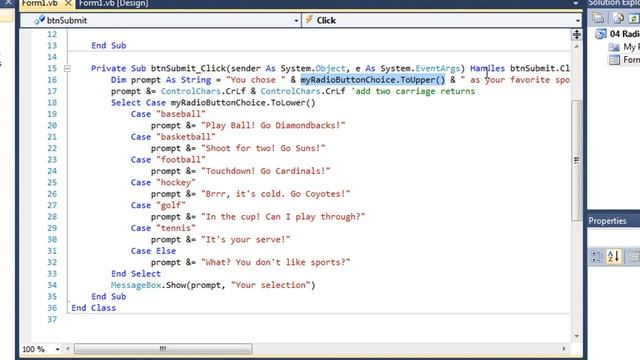This screenshot has height=360, width=640.
Task: Click "In the cup! Can I play through?" string
Action: pos(283,217)
